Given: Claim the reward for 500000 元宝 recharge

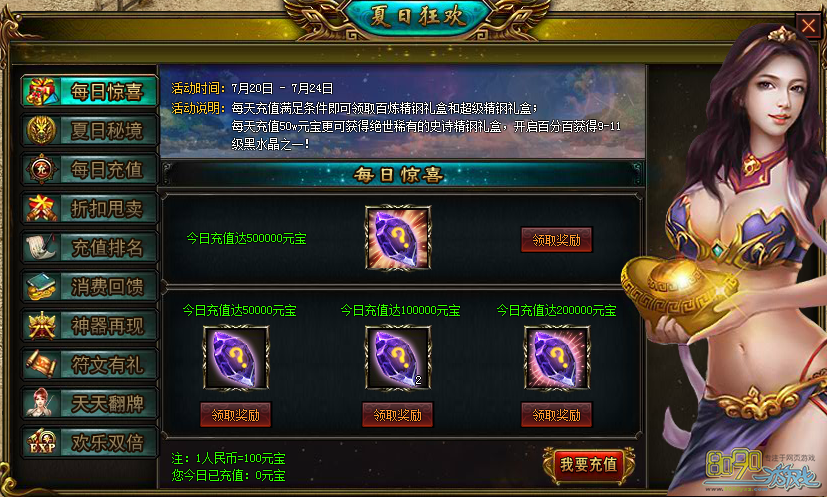Looking at the screenshot, I should pos(556,240).
